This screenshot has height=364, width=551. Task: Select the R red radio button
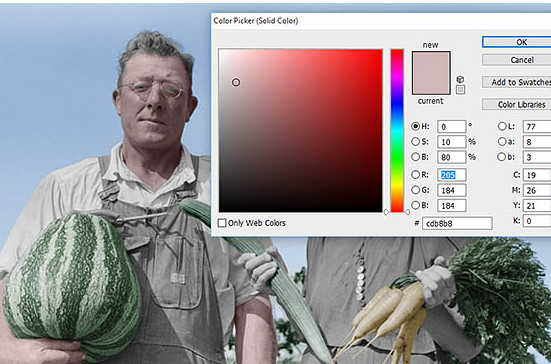tap(415, 175)
